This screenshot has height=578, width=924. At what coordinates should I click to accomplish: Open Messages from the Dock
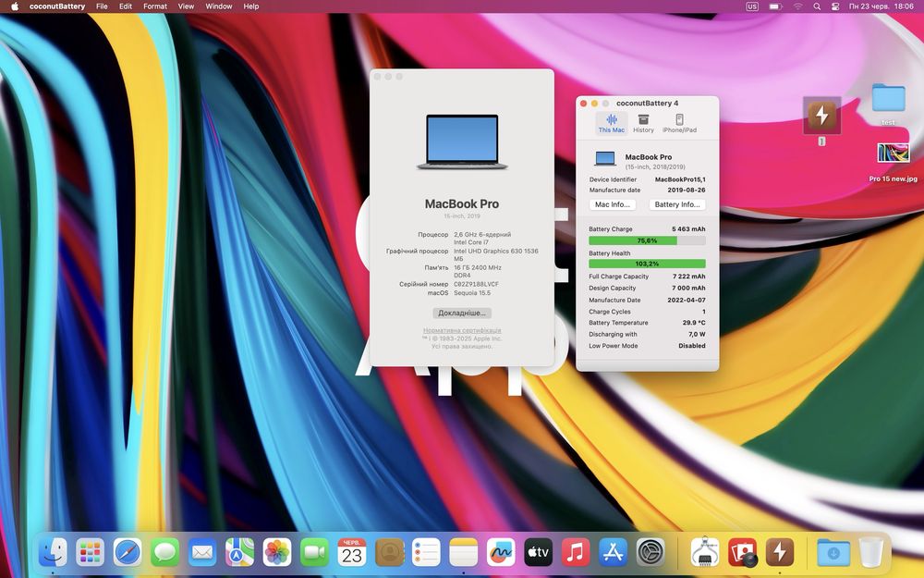(x=165, y=553)
